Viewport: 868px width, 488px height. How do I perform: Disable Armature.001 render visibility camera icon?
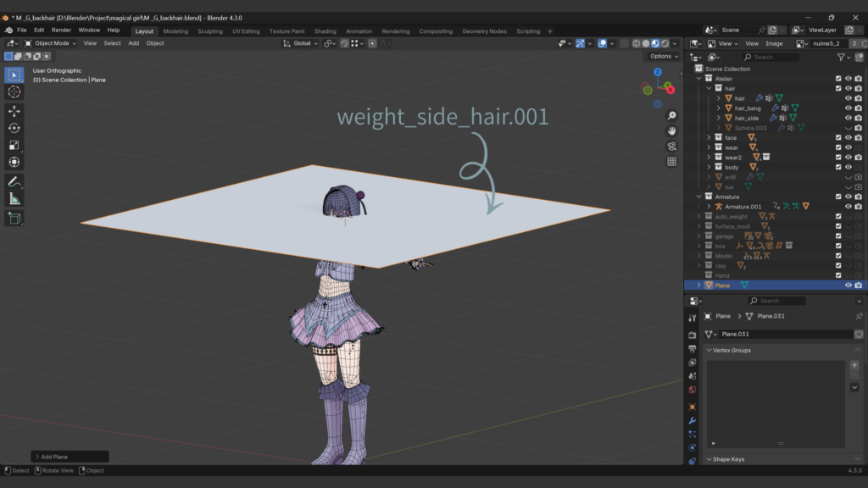(x=857, y=205)
